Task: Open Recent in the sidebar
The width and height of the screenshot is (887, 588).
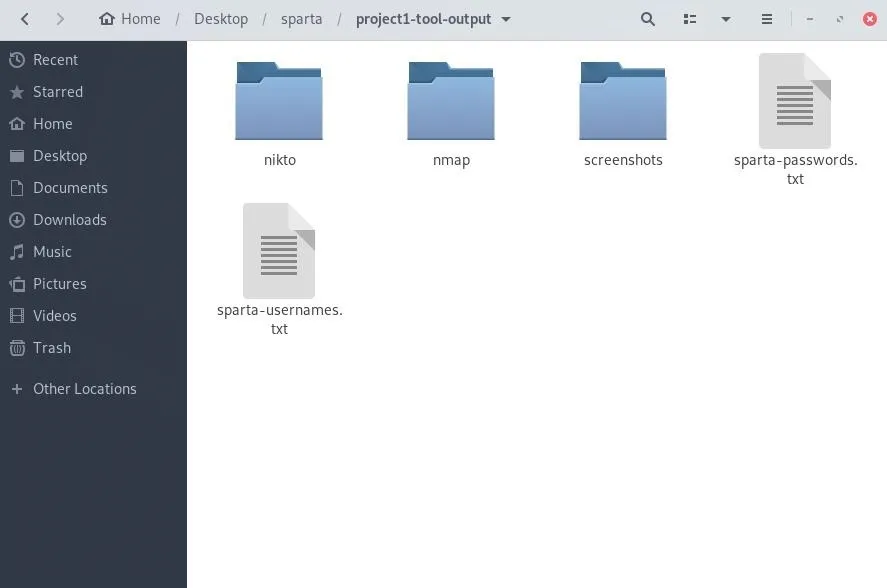Action: coord(93,59)
